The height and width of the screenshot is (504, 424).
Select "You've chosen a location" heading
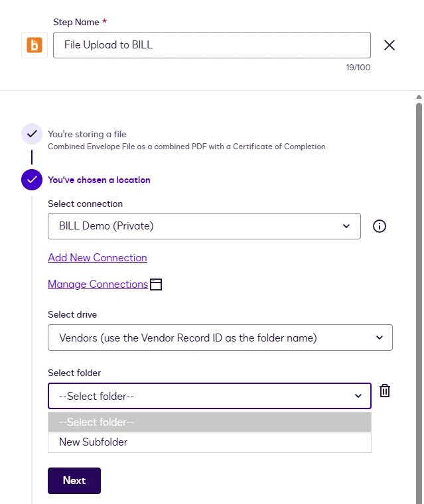tap(99, 180)
